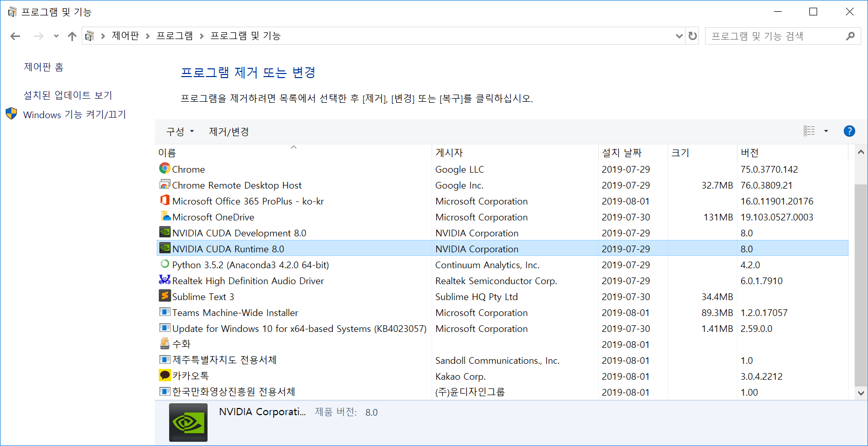
Task: Click the Chrome Remote Desktop Host icon
Action: click(x=164, y=184)
